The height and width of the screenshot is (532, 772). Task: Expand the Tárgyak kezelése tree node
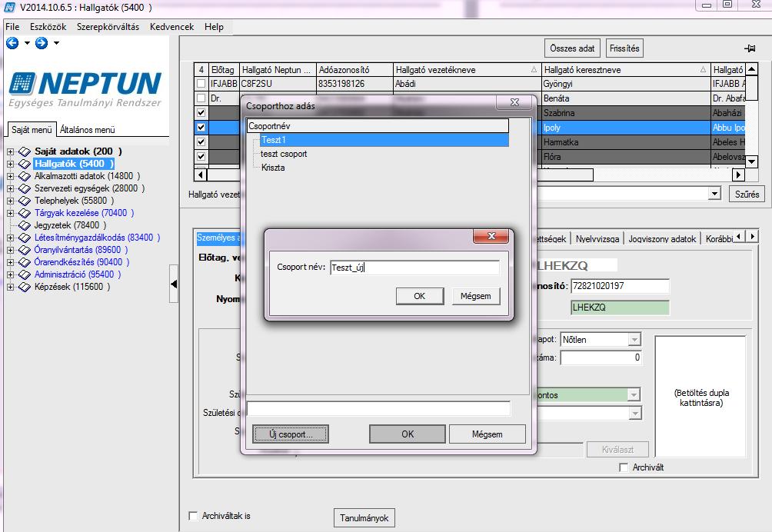pyautogui.click(x=10, y=213)
